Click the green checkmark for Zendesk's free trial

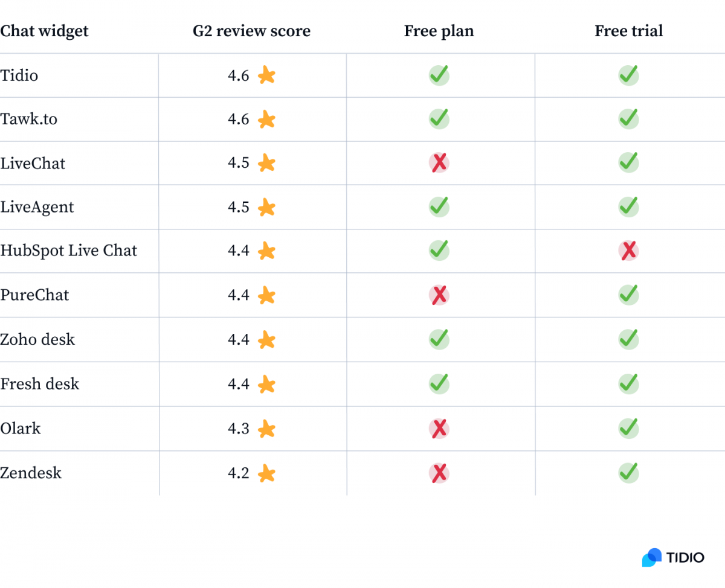pos(629,472)
